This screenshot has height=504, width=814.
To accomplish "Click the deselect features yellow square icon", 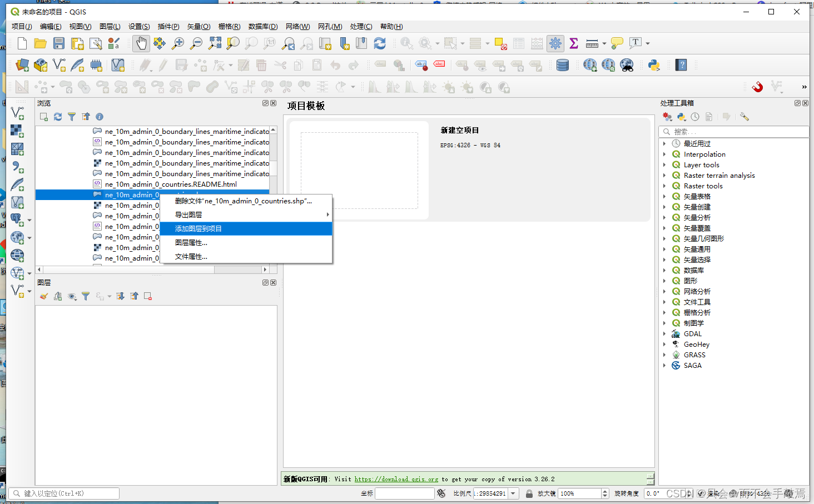I will tap(500, 43).
